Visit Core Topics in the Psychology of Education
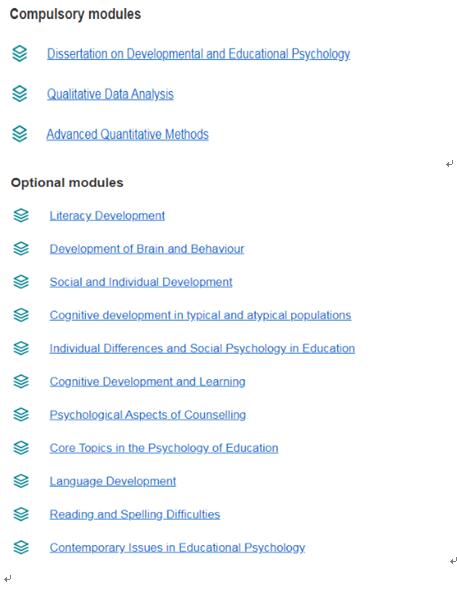This screenshot has width=457, height=594. tap(164, 448)
